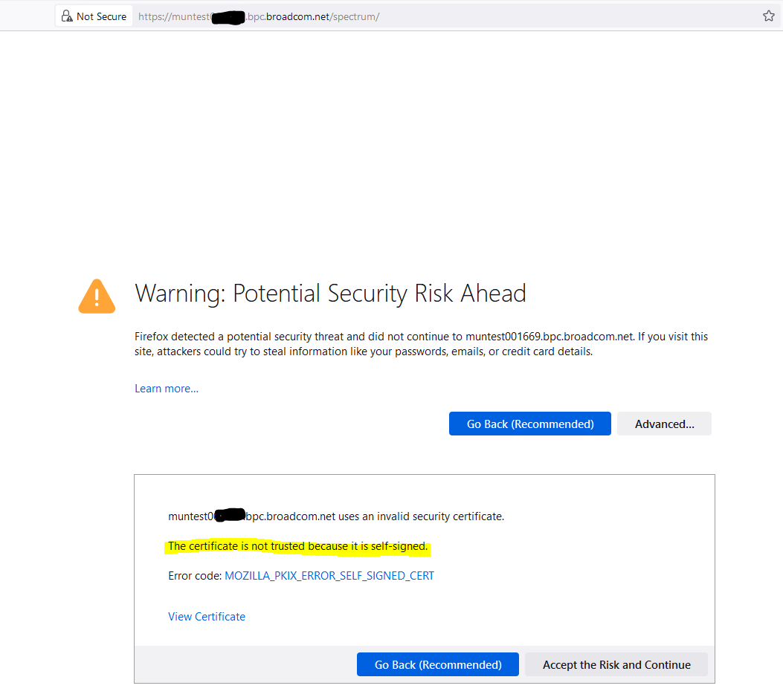Bookmark this page with the star icon
This screenshot has width=783, height=700.
click(x=769, y=16)
